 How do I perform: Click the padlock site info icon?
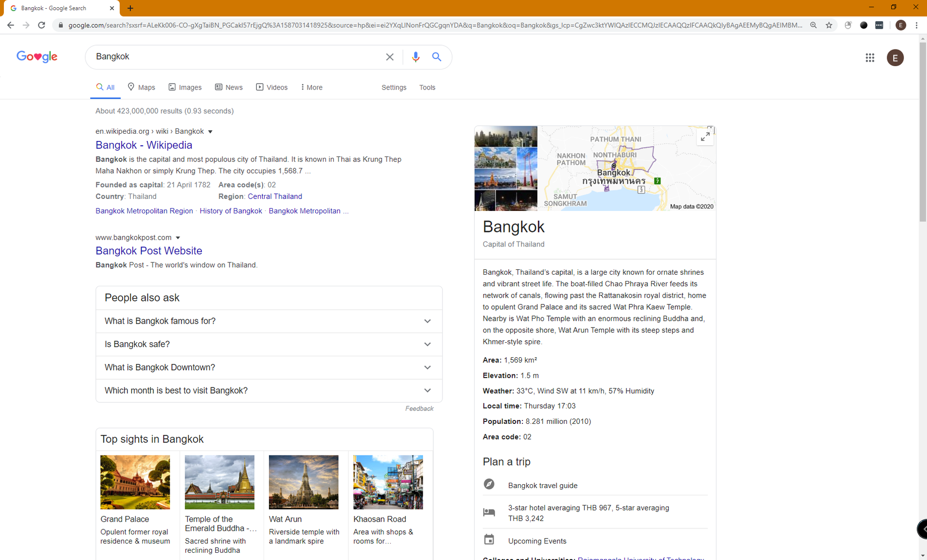pyautogui.click(x=60, y=25)
